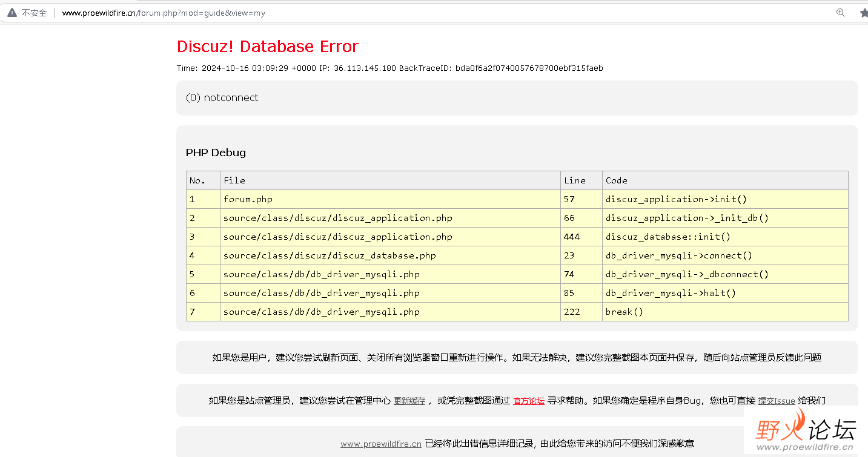Open the 更新缓存 link
The width and height of the screenshot is (868, 457).
pos(409,401)
